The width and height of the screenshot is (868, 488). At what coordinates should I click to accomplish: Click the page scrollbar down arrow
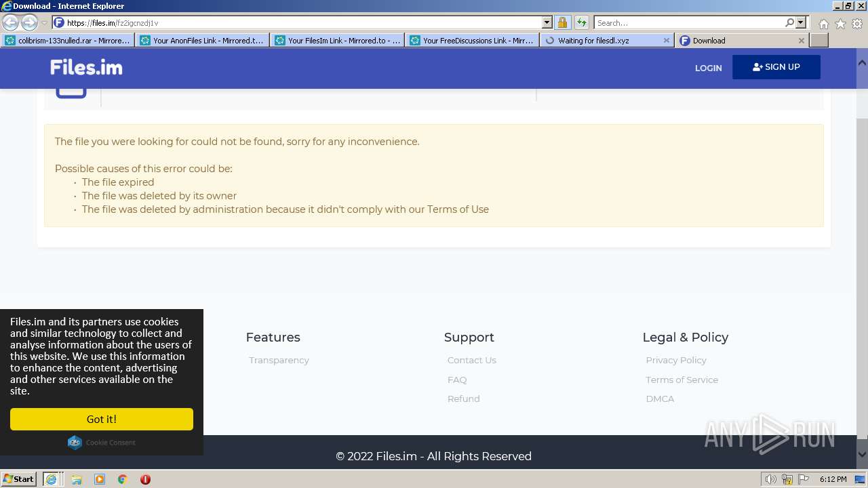coord(862,455)
